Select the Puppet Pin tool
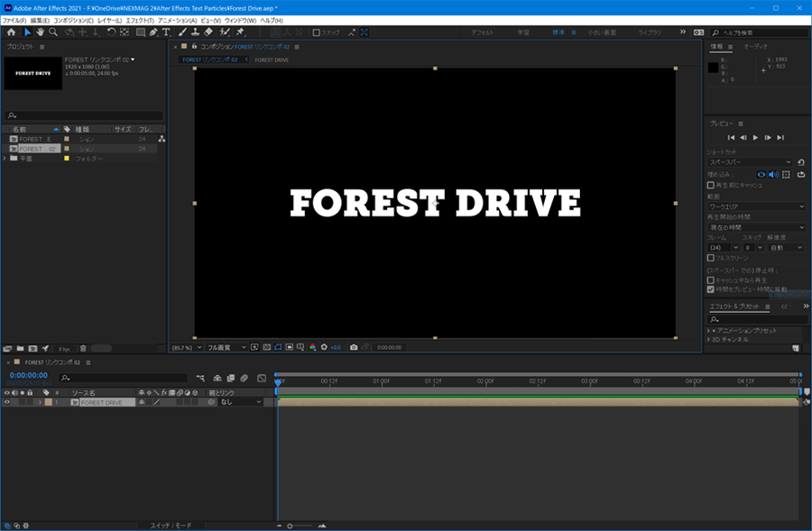 (x=240, y=32)
